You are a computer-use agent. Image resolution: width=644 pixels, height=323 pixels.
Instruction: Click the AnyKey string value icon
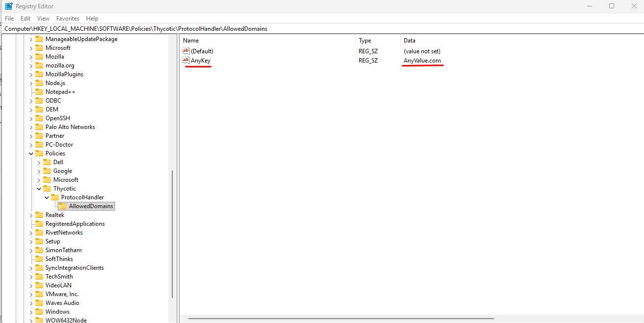click(185, 60)
